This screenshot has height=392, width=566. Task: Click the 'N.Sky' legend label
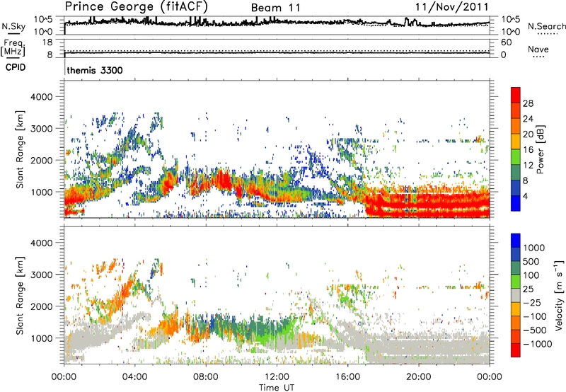coord(13,26)
